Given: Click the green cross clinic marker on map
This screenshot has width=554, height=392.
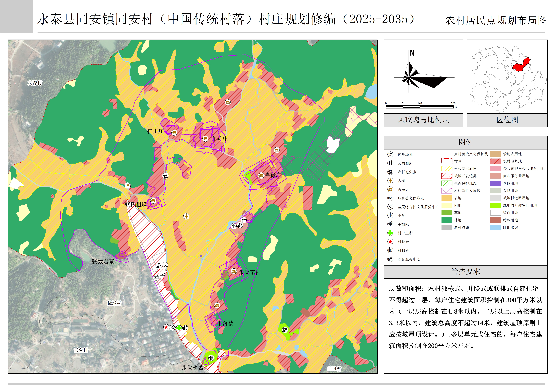Looking at the screenshot, I should click(x=179, y=328).
